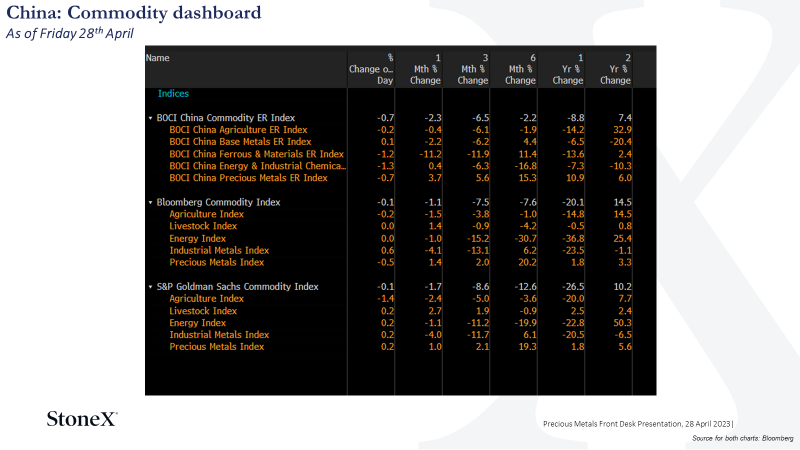Click -20.0 one-year value for S&P Agriculture Index

coord(572,298)
